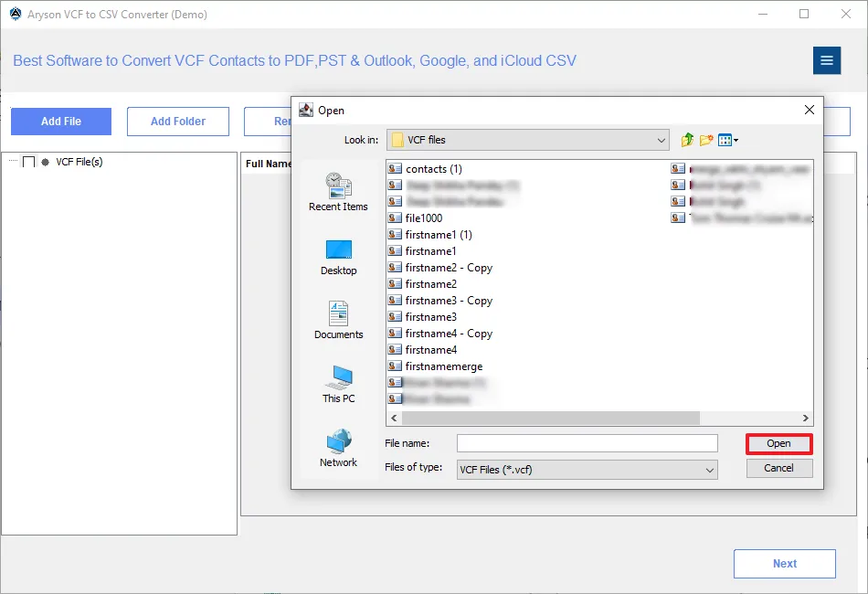The height and width of the screenshot is (594, 868).
Task: Click vCard icon next to firstname3
Action: click(x=395, y=317)
